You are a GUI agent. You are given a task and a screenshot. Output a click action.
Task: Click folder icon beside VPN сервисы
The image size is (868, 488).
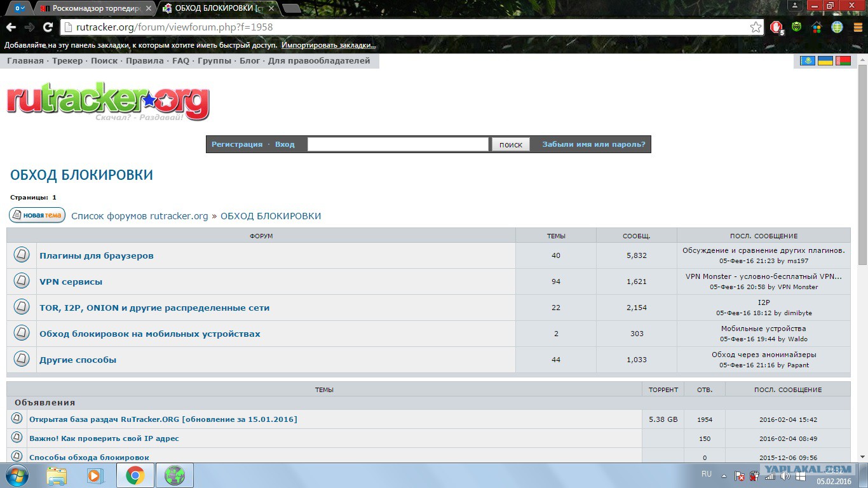point(22,281)
